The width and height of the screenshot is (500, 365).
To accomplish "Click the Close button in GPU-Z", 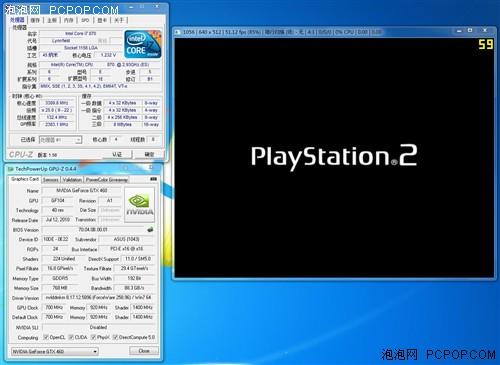I will 144,351.
